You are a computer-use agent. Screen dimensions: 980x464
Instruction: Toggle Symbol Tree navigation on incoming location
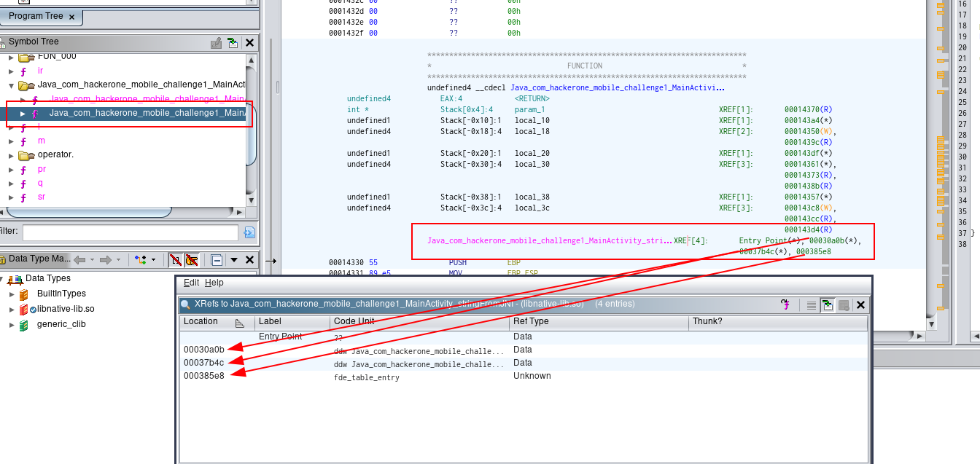pos(233,43)
